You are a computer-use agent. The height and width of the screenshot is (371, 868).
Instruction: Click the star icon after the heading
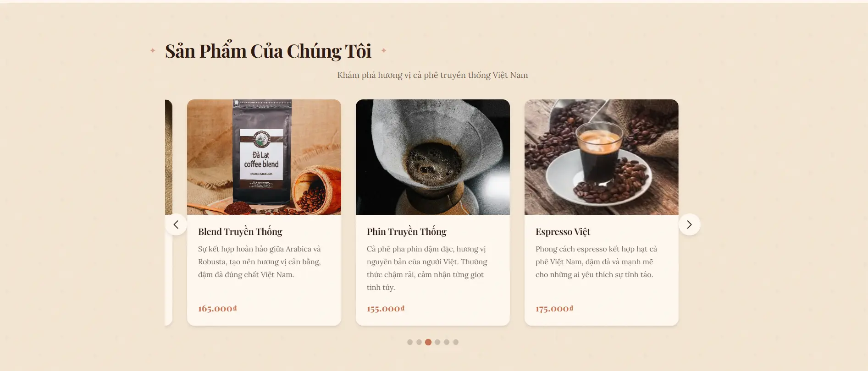(384, 50)
